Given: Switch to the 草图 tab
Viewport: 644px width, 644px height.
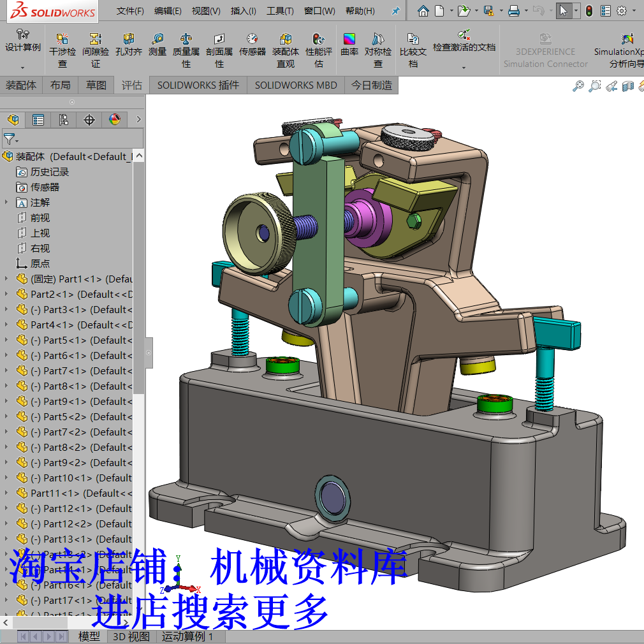Looking at the screenshot, I should (96, 85).
